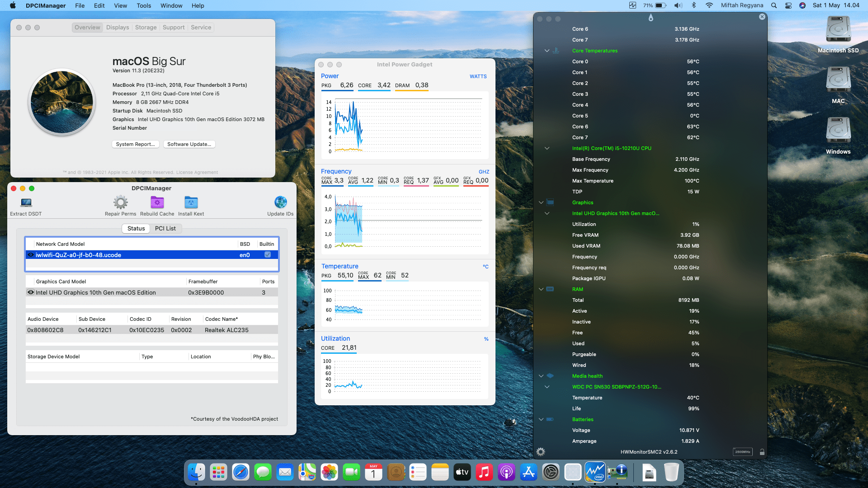The width and height of the screenshot is (868, 488).
Task: Switch to PCI List tab
Action: [165, 229]
